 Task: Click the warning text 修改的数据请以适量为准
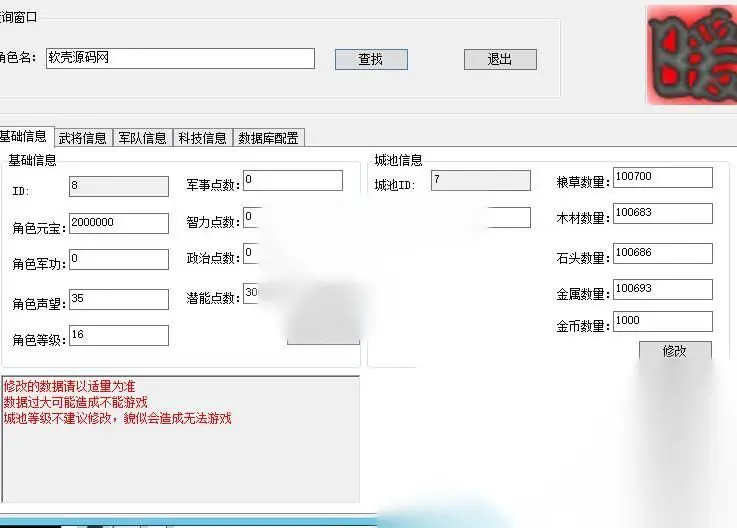point(70,386)
